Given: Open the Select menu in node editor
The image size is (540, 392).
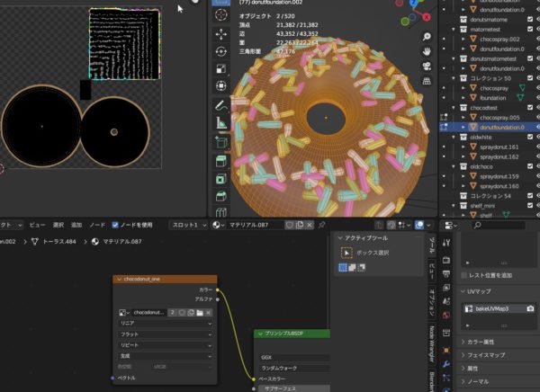Looking at the screenshot, I should pos(58,225).
